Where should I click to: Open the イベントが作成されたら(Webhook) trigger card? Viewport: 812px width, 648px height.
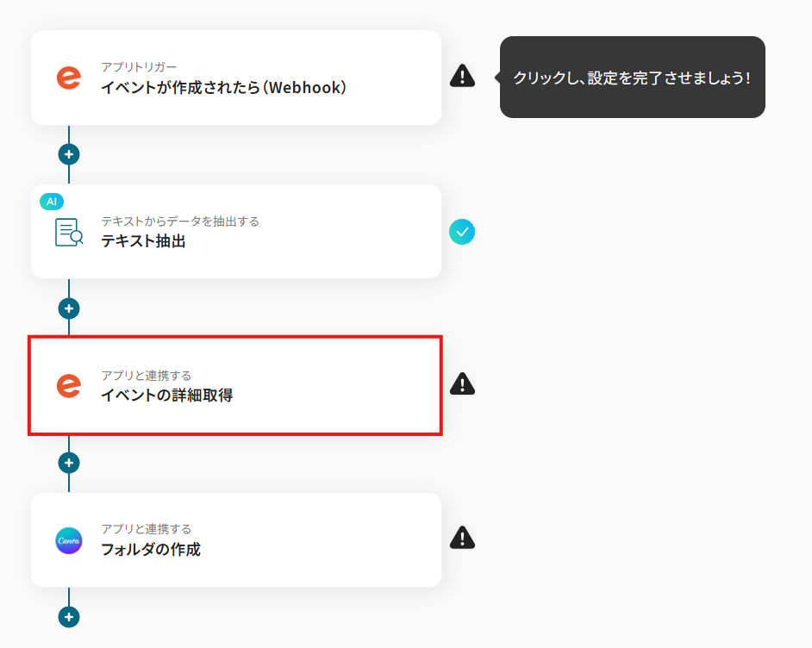pos(236,78)
